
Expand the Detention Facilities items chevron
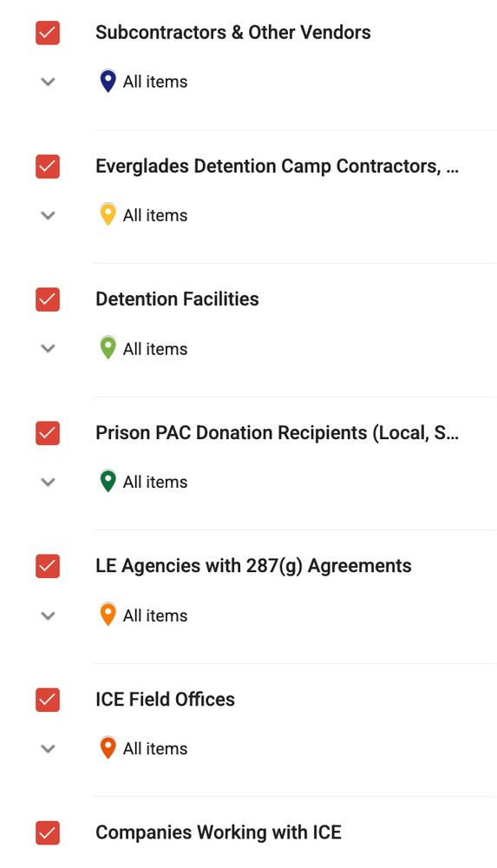49,349
